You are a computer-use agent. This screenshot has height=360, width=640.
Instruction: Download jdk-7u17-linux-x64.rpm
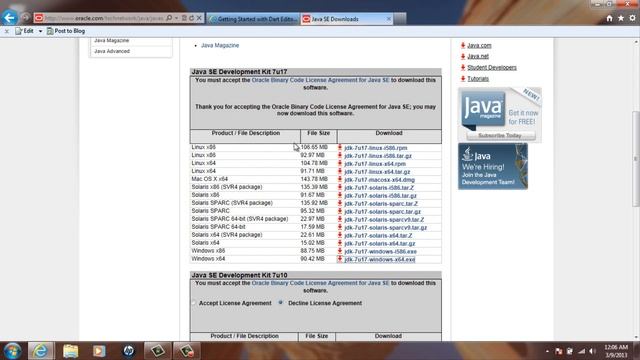[x=375, y=164]
